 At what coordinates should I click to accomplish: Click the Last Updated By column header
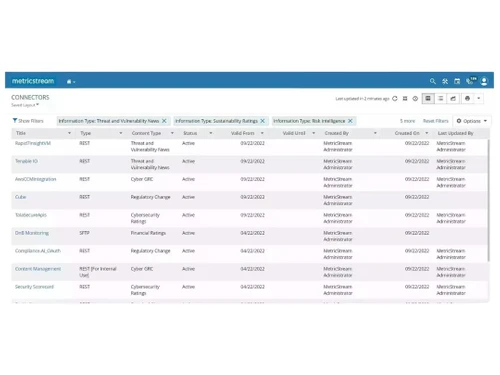pos(455,133)
